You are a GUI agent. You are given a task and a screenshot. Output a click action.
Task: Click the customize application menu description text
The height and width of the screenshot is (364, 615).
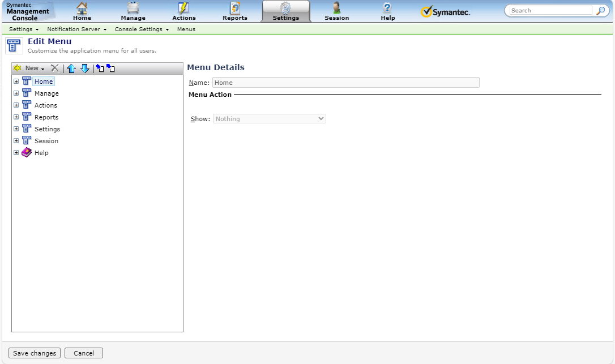tap(92, 50)
